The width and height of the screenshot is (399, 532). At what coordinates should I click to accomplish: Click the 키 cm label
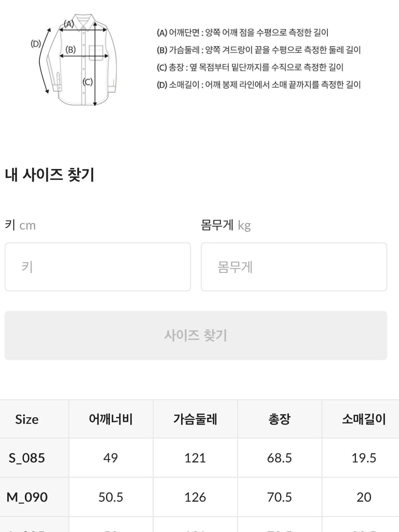pyautogui.click(x=20, y=225)
